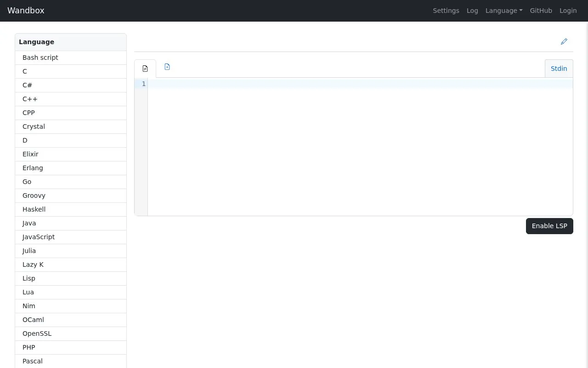This screenshot has width=588, height=368.
Task: Choose Elixir language
Action: [71, 154]
